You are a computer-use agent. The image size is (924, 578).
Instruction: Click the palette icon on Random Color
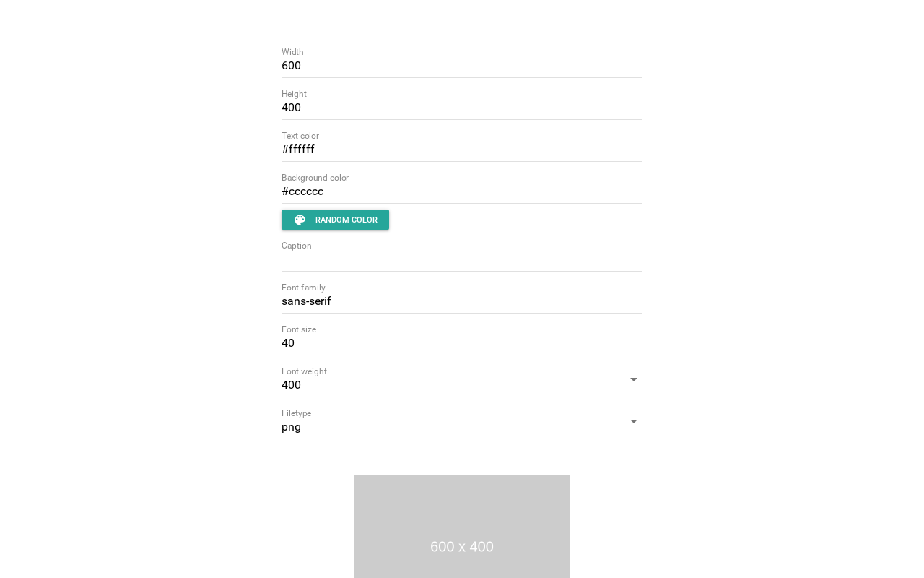pos(300,220)
